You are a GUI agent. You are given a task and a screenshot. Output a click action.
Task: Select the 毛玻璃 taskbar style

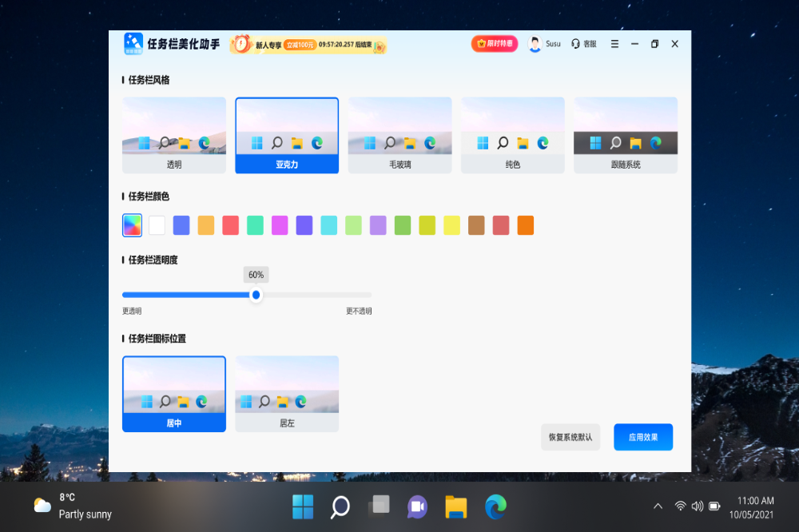click(399, 135)
